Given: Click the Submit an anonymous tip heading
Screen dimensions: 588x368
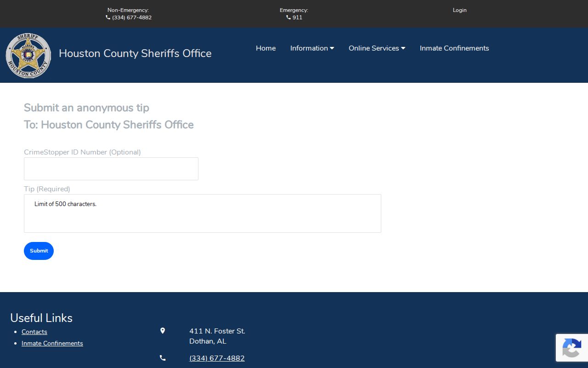Looking at the screenshot, I should coord(86,108).
